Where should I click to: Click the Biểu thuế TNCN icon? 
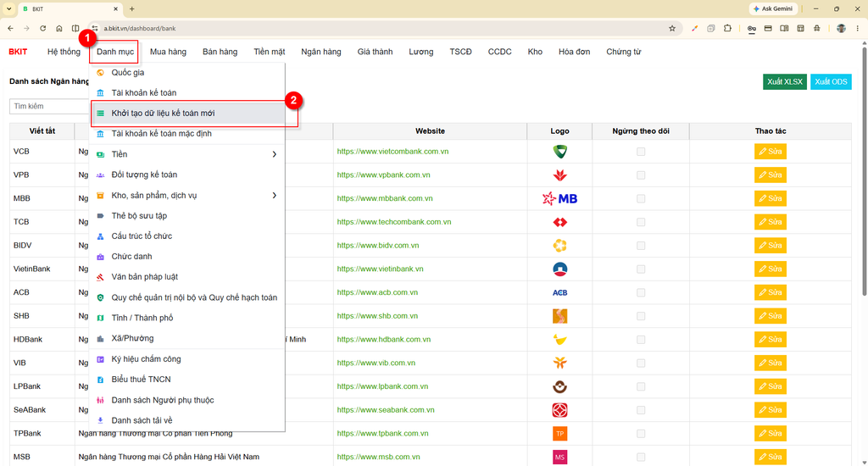click(x=100, y=380)
